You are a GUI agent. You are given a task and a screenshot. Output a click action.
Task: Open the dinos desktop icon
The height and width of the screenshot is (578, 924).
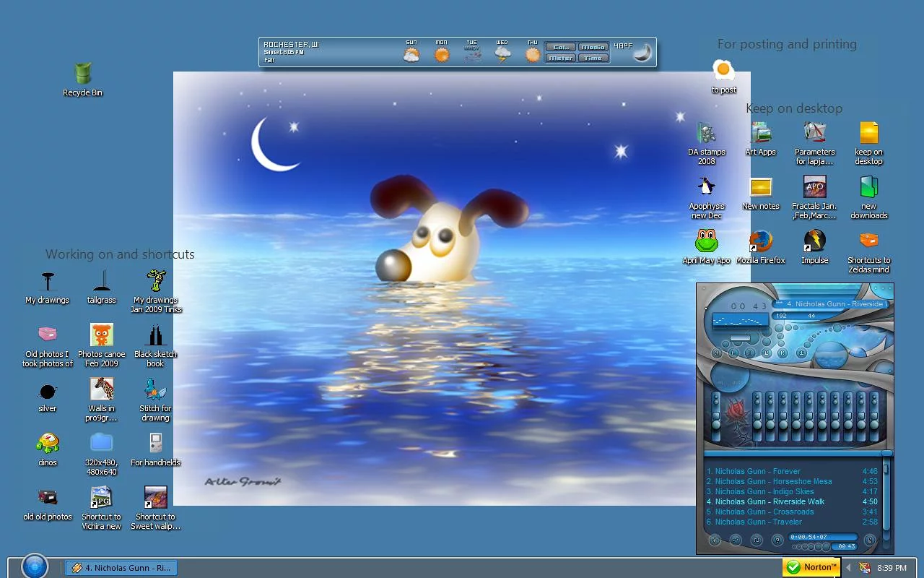click(x=48, y=443)
